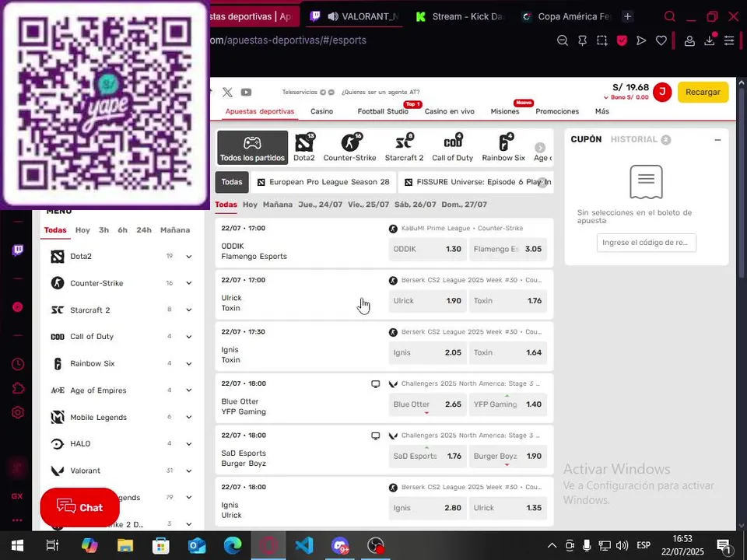Screen dimensions: 747x560
Task: Click the browser bookmark heart icon
Action: (x=661, y=40)
